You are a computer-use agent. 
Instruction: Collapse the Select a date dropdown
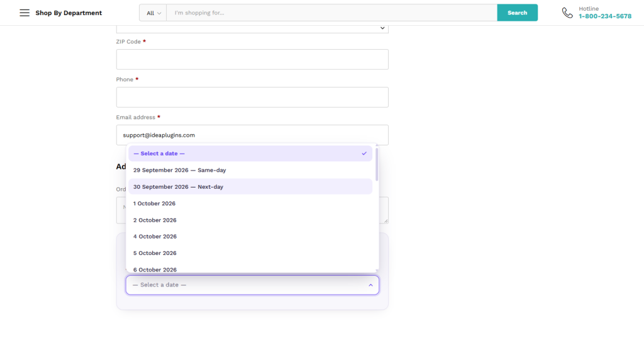[252, 285]
